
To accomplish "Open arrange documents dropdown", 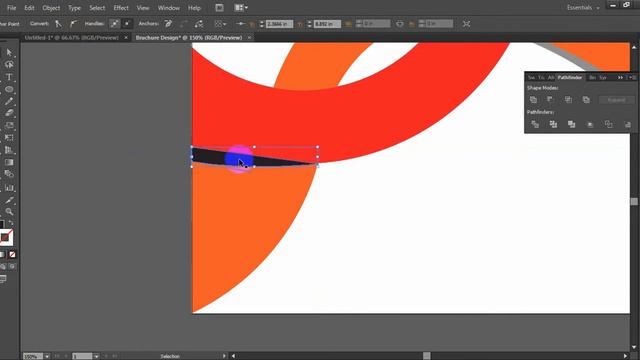I will click(241, 7).
